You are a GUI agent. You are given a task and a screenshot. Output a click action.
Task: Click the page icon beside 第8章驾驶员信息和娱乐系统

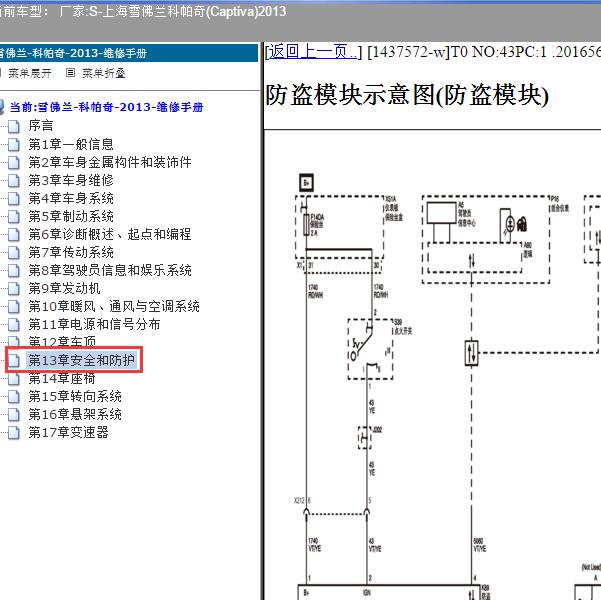click(x=14, y=271)
